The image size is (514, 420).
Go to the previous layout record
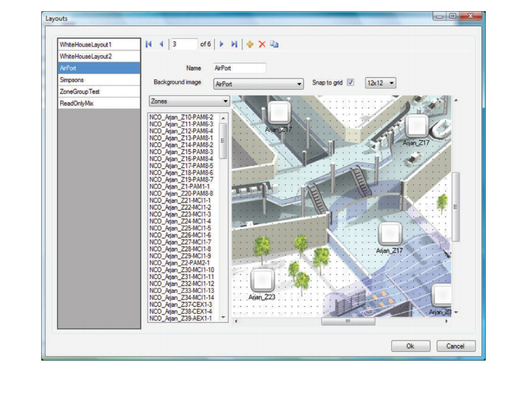[x=161, y=44]
